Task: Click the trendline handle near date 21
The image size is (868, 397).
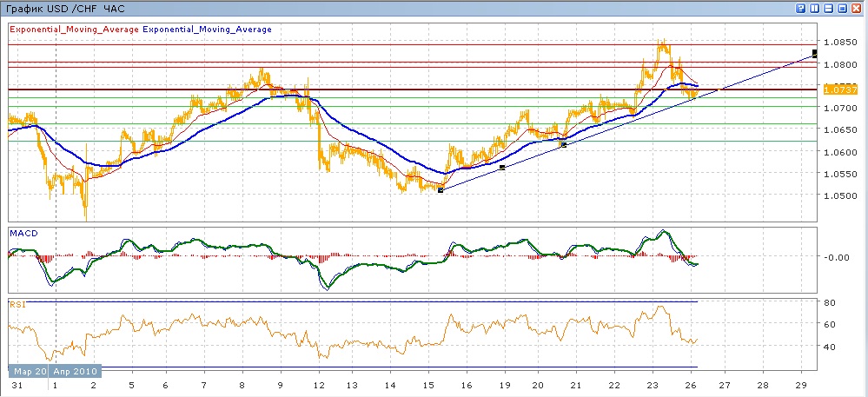Action: coord(564,145)
